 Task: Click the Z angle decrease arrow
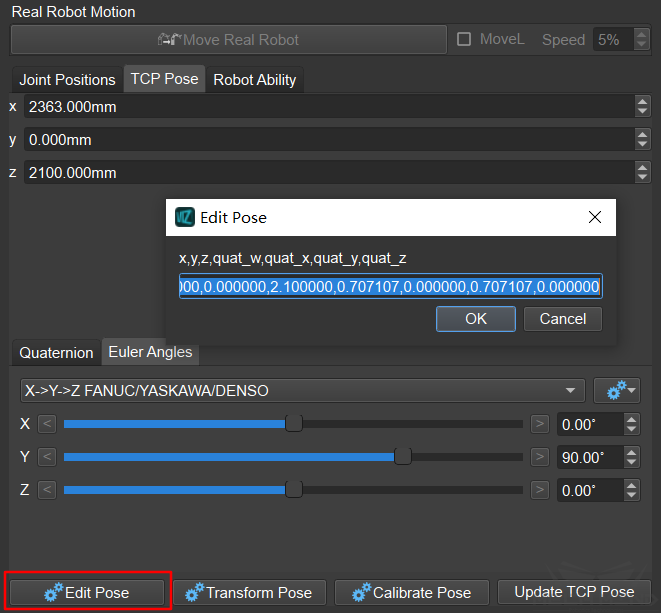pos(47,489)
